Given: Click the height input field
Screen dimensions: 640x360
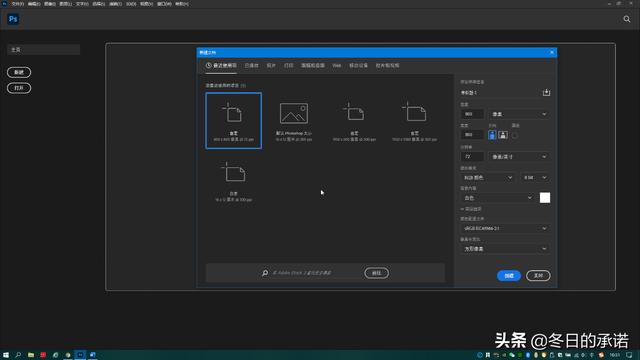Looking at the screenshot, I should (x=472, y=135).
